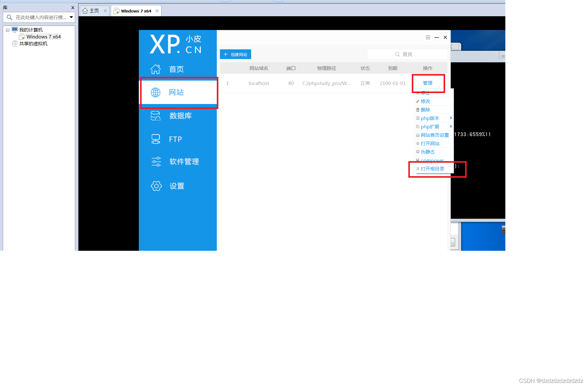The width and height of the screenshot is (588, 386).
Task: Close the 库 library panel
Action: pyautogui.click(x=73, y=7)
